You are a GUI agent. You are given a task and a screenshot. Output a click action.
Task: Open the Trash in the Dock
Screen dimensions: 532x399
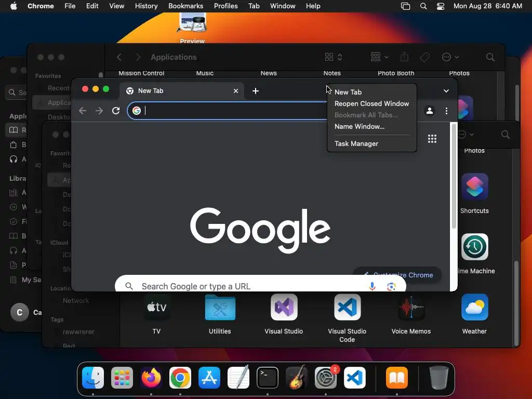click(x=439, y=378)
